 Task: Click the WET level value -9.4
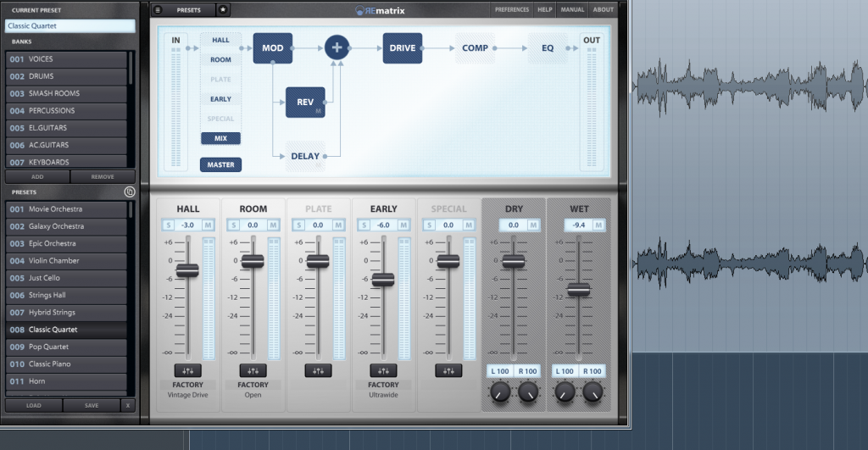point(578,225)
